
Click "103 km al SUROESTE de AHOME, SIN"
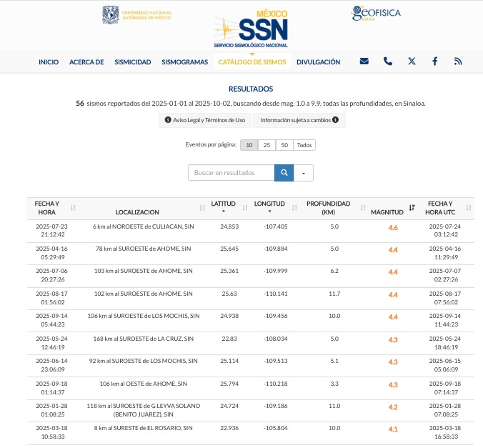(143, 271)
